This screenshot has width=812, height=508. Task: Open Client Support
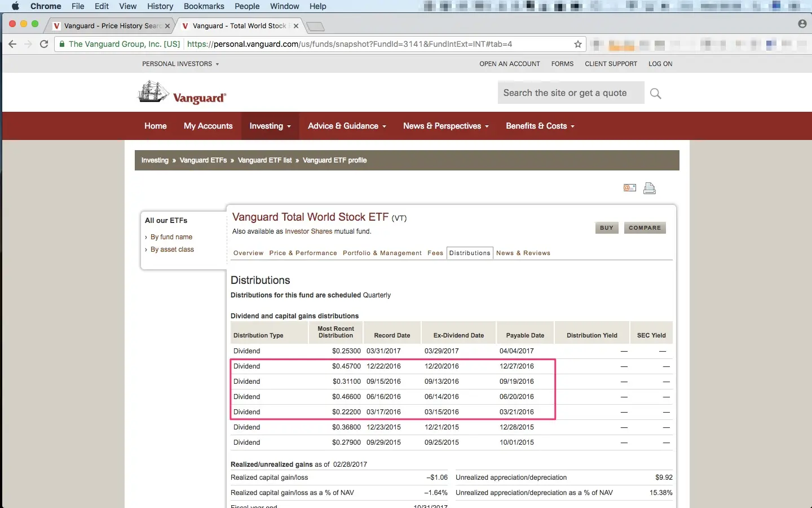[x=611, y=64]
